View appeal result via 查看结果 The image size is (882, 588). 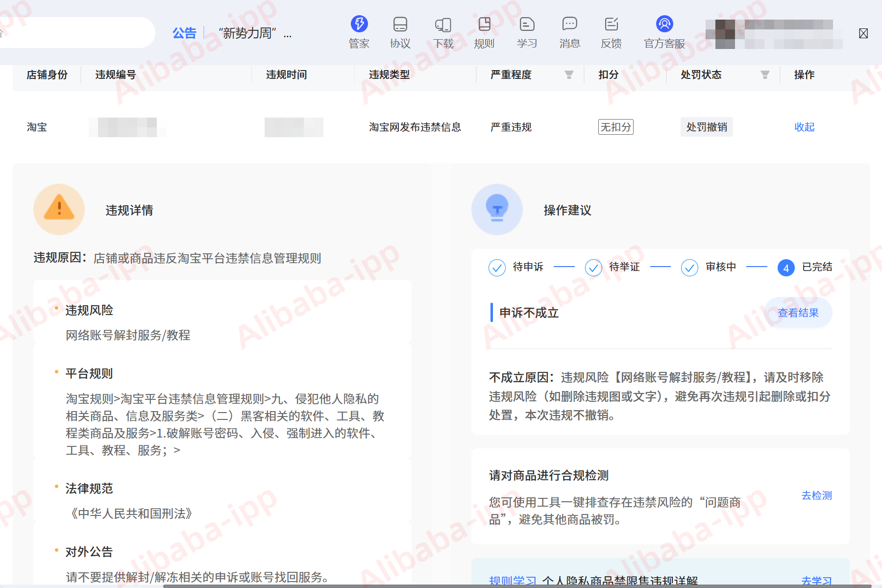tap(798, 313)
